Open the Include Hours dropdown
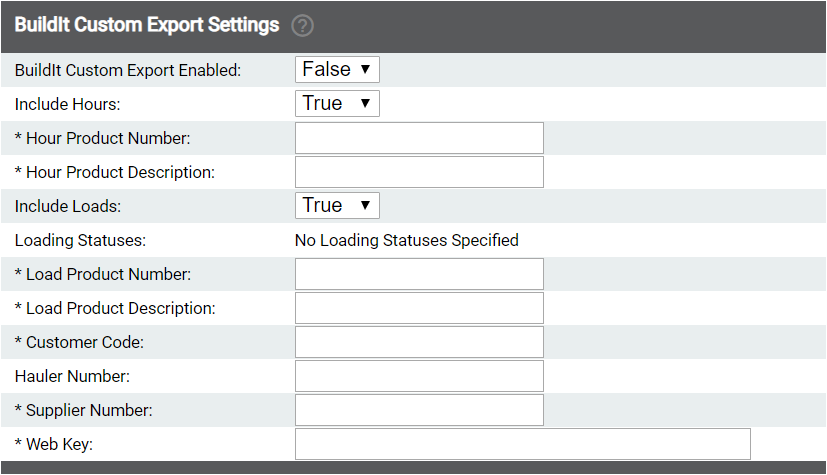The image size is (827, 475). coord(337,103)
